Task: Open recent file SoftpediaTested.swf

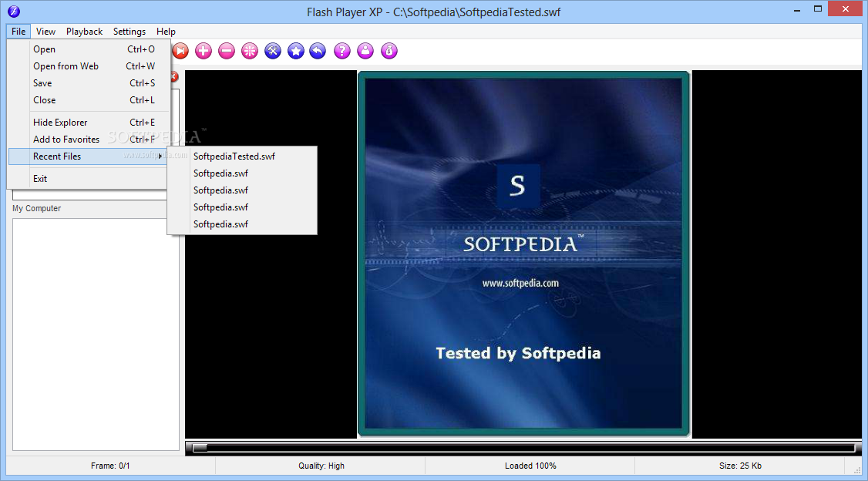Action: pyautogui.click(x=243, y=156)
